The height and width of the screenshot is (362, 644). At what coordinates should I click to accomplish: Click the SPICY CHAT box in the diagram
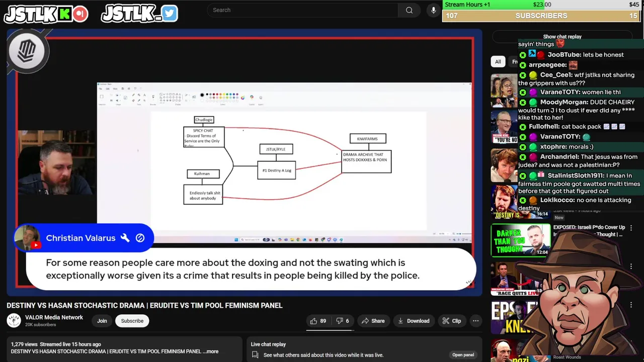point(204,137)
